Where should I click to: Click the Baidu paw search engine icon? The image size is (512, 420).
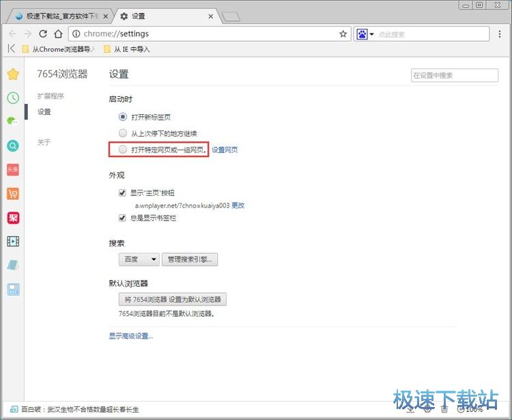(x=362, y=34)
